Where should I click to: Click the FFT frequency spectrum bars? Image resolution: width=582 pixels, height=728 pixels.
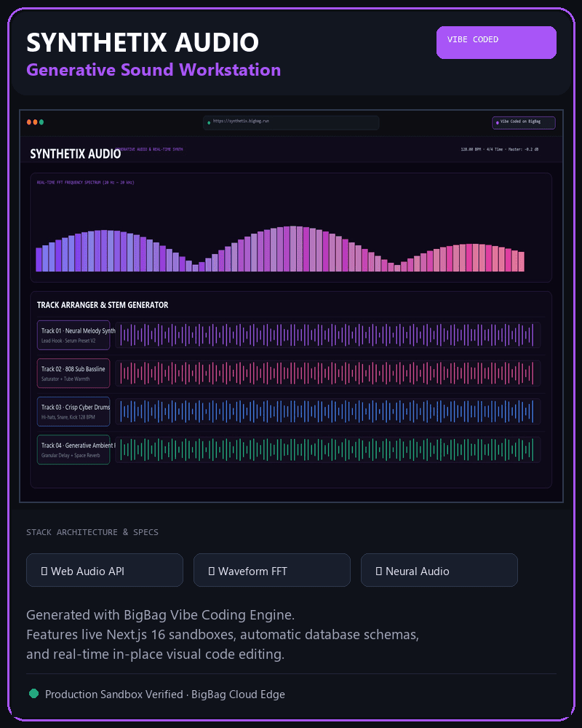coord(280,249)
